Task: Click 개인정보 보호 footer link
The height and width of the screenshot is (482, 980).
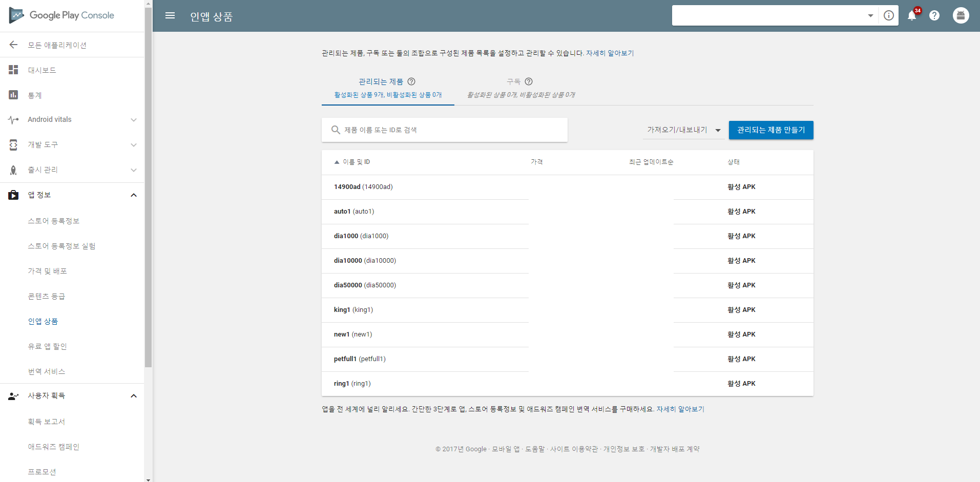Action: tap(624, 449)
